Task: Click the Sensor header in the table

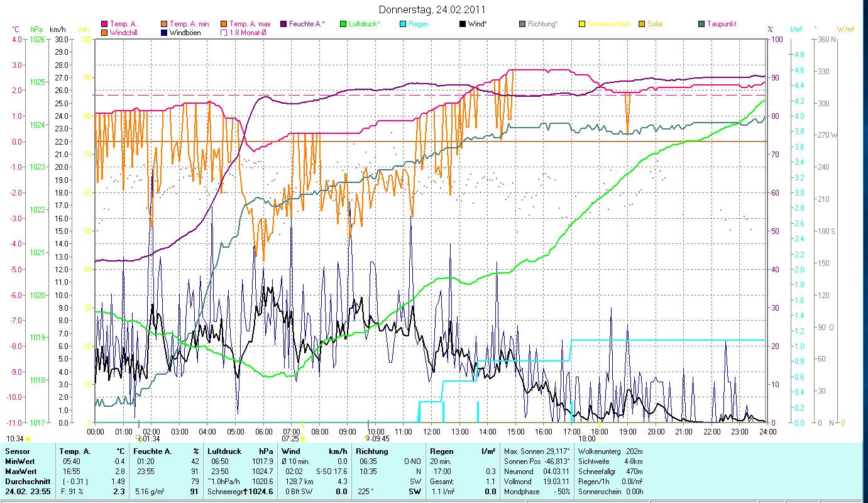Action: pos(17,451)
